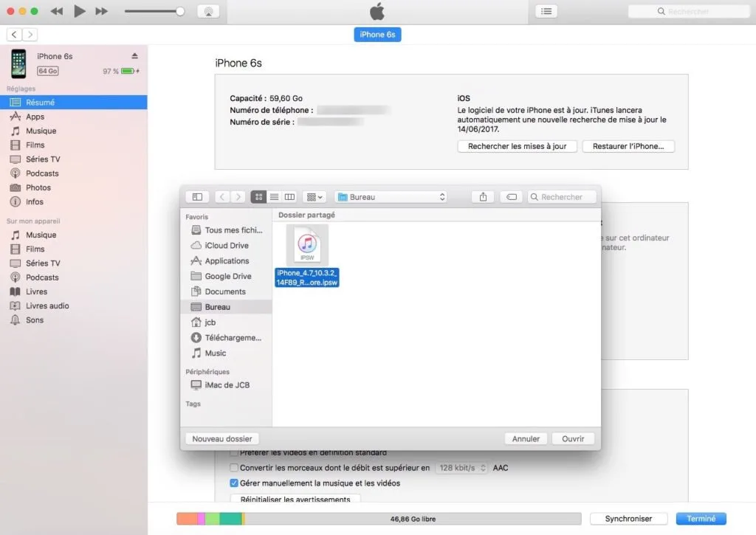756x535 pixels.
Task: Open Infos in the settings sidebar
Action: (73, 201)
